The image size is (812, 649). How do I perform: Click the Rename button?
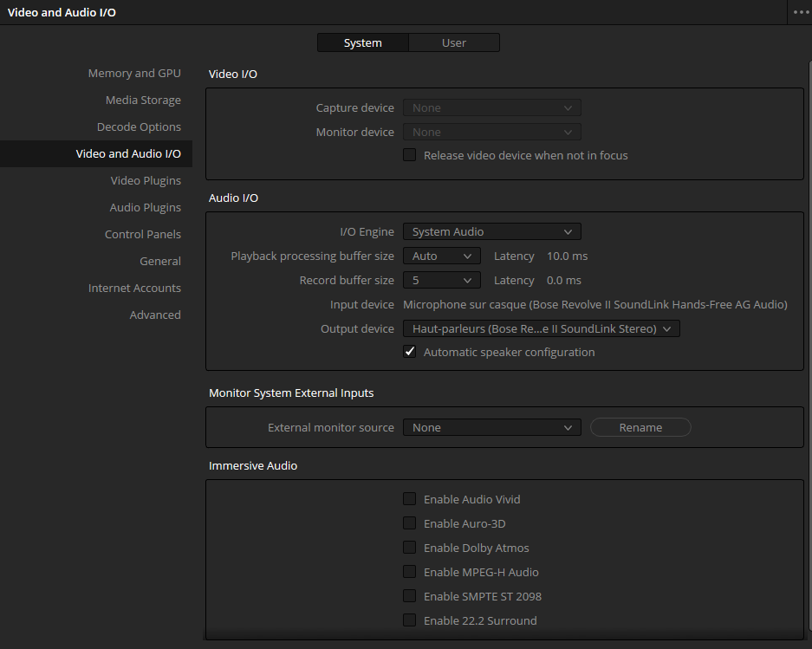(640, 428)
